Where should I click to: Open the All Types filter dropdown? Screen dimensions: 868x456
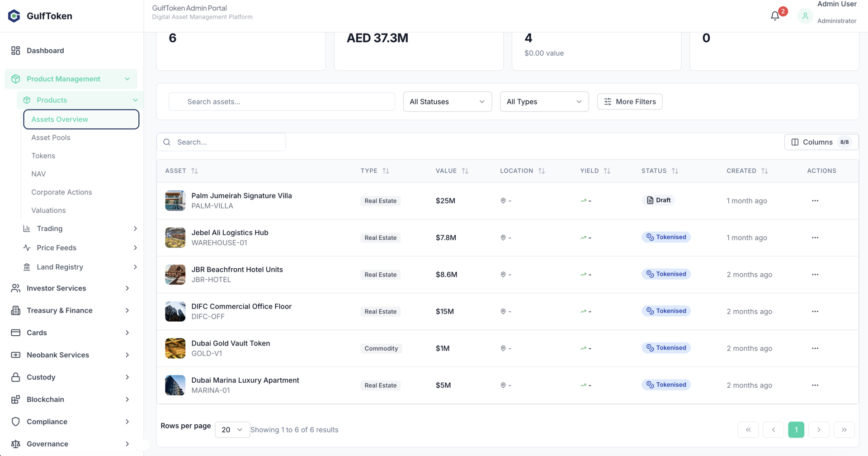click(544, 102)
